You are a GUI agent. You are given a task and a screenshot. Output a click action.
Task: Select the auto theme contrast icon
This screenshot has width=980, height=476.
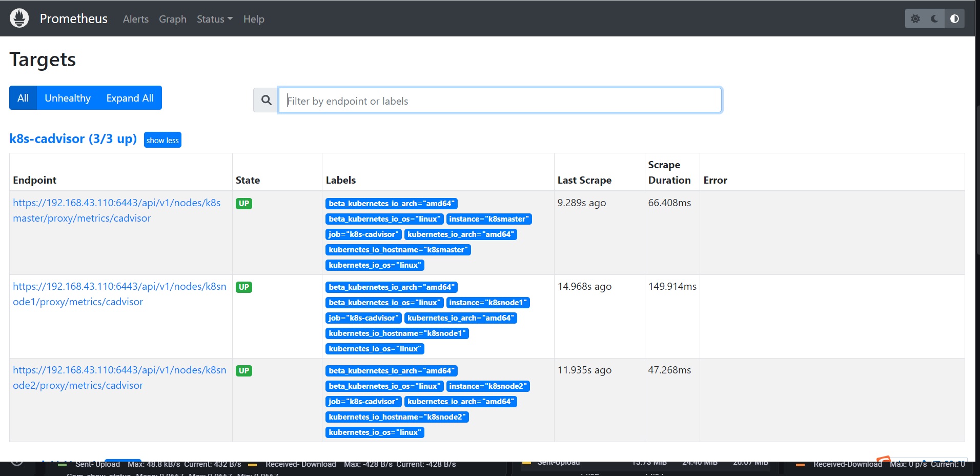tap(954, 19)
